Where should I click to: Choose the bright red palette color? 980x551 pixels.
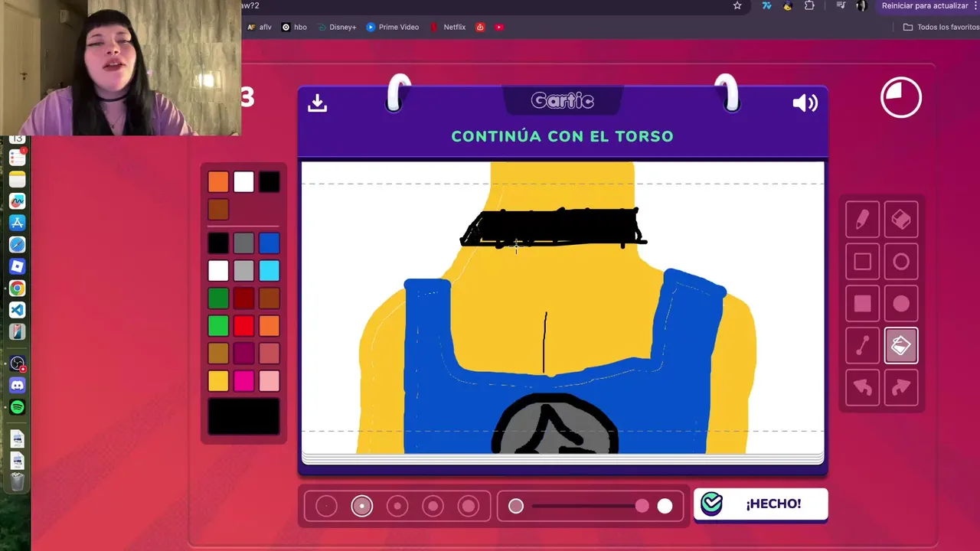coord(243,326)
